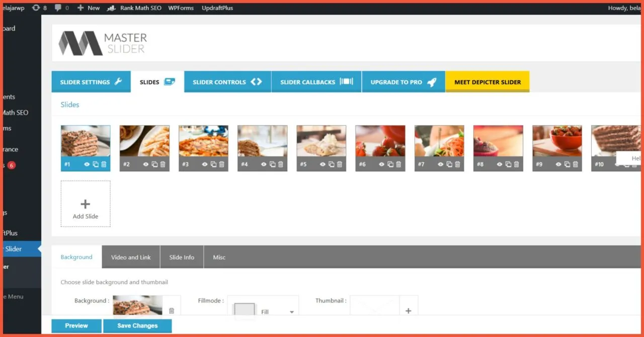
Task: Click the Add Slide placeholder
Action: pyautogui.click(x=85, y=204)
